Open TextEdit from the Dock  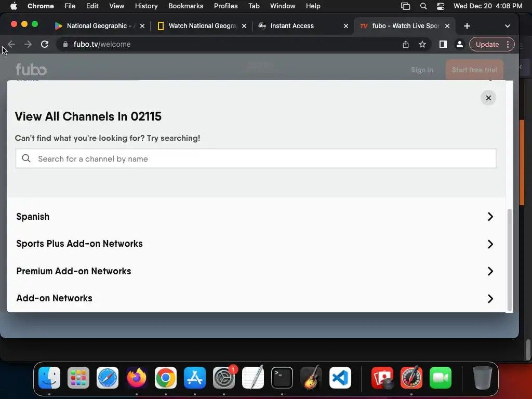[x=253, y=378]
